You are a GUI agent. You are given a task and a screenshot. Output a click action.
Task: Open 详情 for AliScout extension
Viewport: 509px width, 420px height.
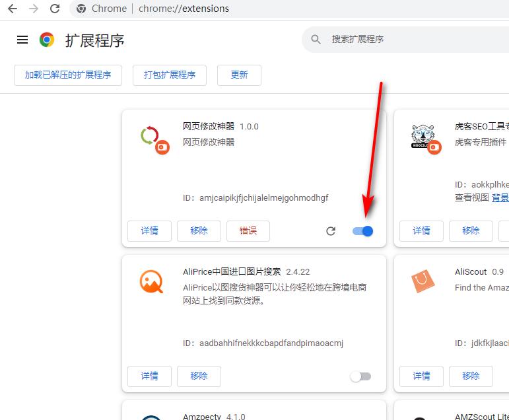tap(421, 376)
